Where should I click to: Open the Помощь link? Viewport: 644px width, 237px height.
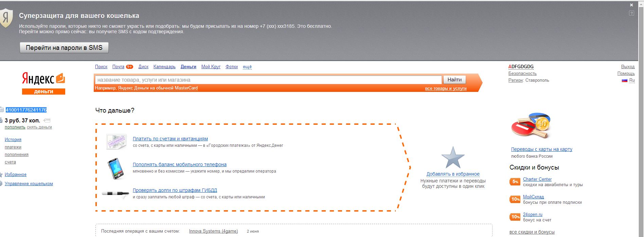pyautogui.click(x=626, y=74)
